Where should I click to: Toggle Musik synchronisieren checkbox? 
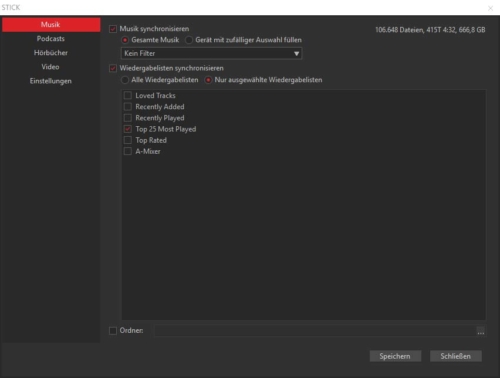(x=113, y=29)
